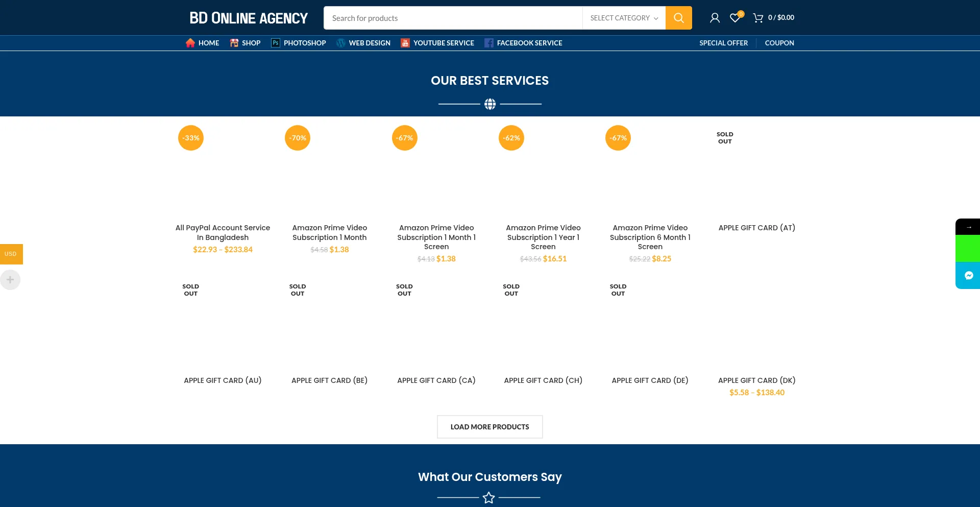Go to the Home menu item
This screenshot has height=507, width=980.
coord(203,43)
